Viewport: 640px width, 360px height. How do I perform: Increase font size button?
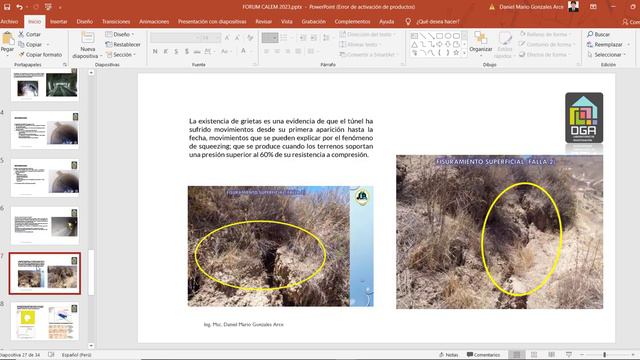click(x=227, y=38)
